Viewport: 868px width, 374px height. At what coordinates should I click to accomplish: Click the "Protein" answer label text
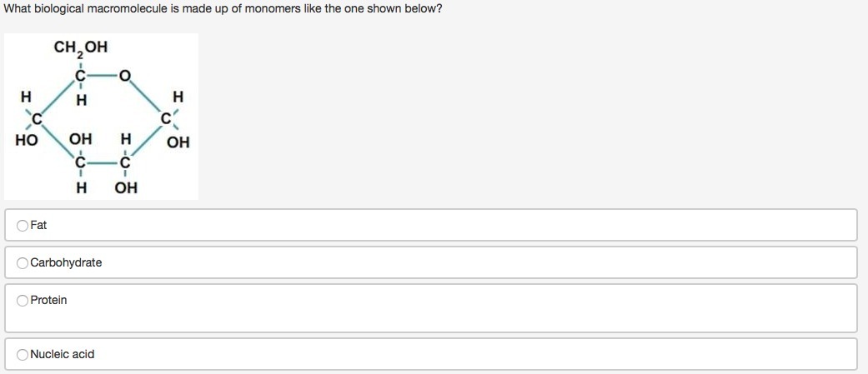(x=48, y=300)
